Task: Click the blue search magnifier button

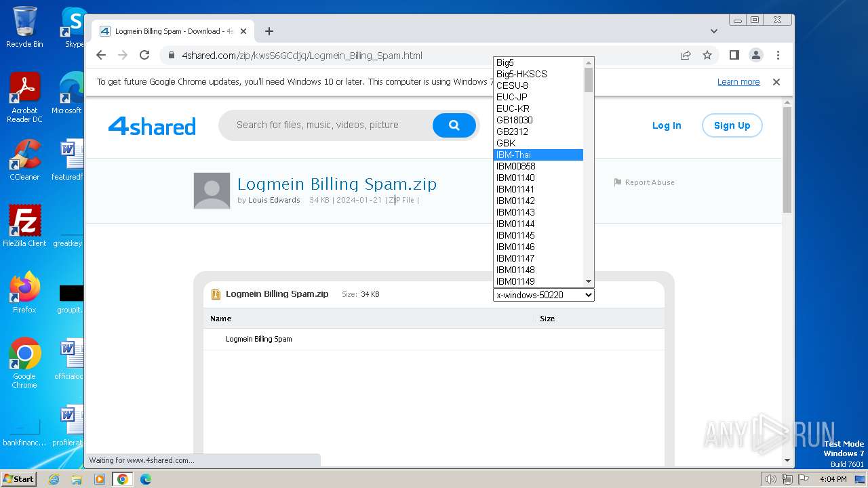Action: click(x=454, y=125)
